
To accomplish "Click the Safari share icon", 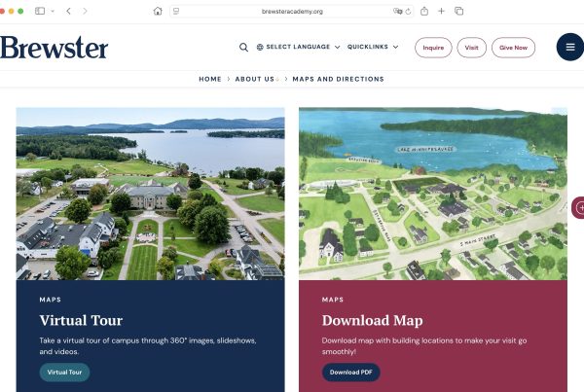I will [x=423, y=11].
